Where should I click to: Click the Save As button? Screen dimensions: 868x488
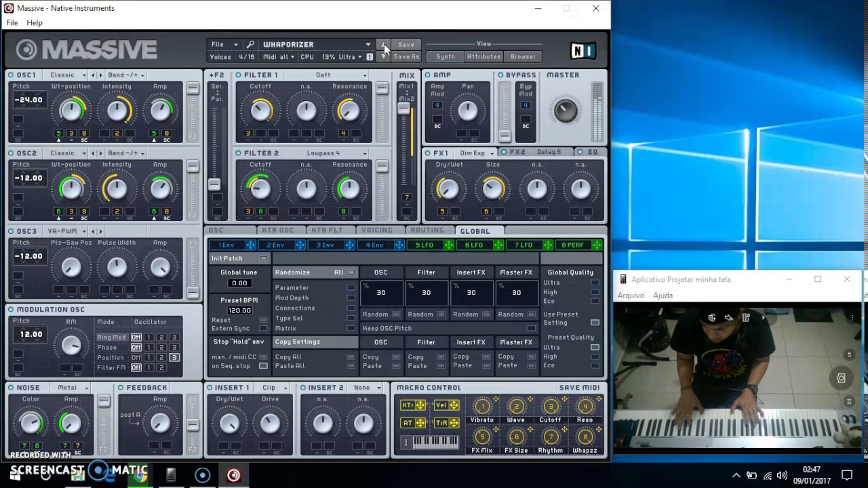pos(406,57)
